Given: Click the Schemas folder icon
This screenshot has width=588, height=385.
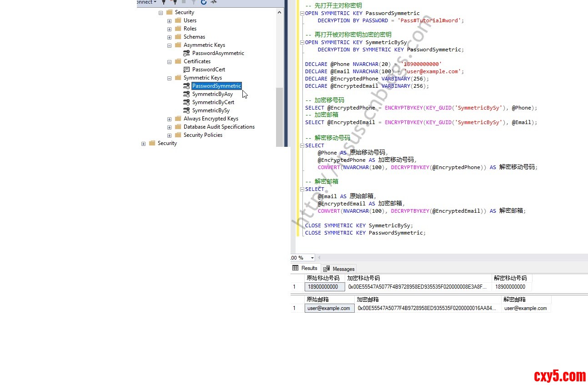Looking at the screenshot, I should pos(178,37).
